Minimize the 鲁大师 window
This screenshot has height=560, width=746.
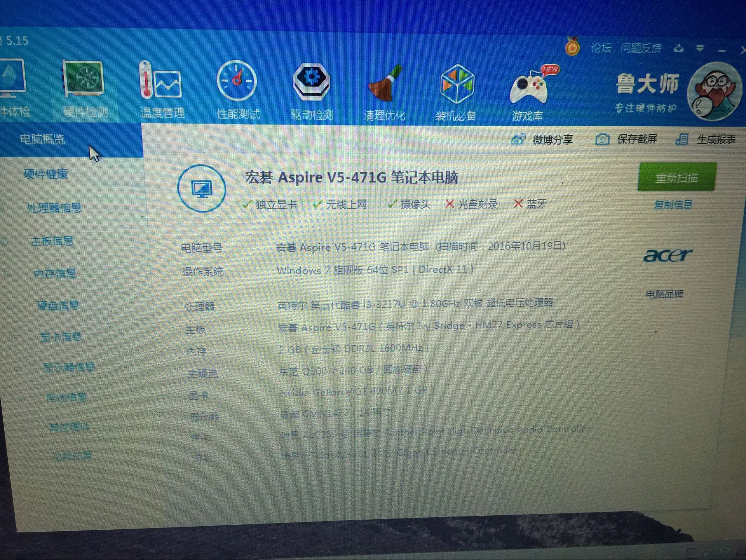[x=722, y=51]
